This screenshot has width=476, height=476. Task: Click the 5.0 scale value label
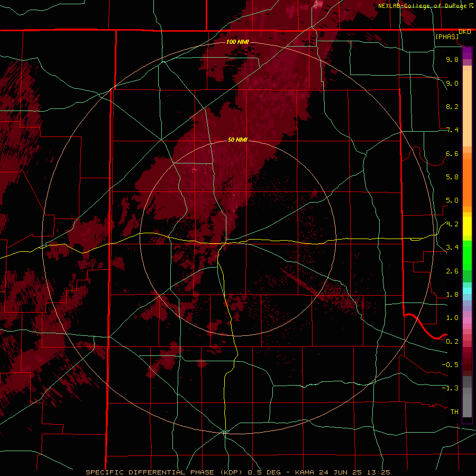coord(452,200)
